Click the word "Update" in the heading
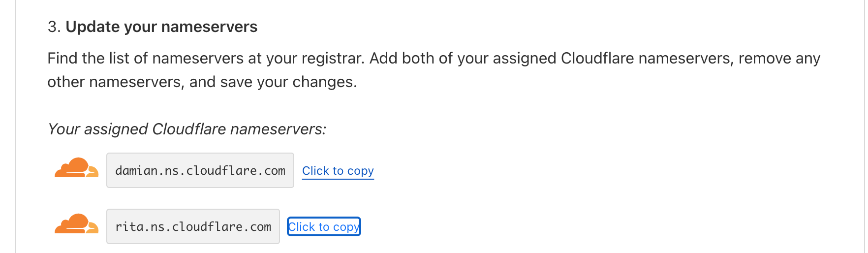Viewport: 868px width, 253px height. tap(92, 27)
